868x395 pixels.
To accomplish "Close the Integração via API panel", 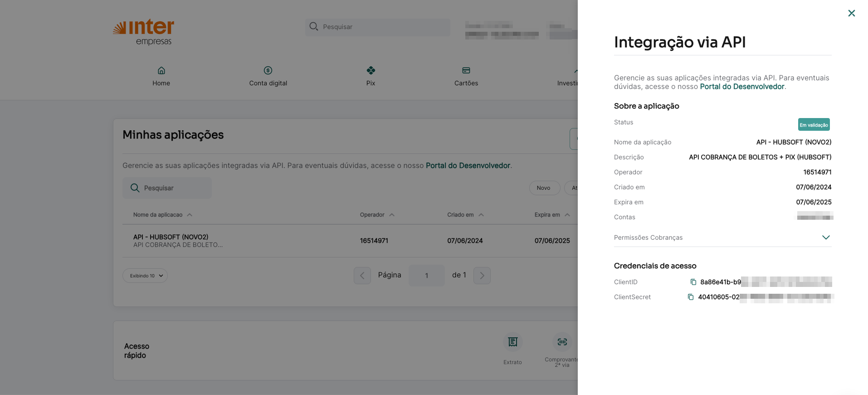I will pos(851,13).
